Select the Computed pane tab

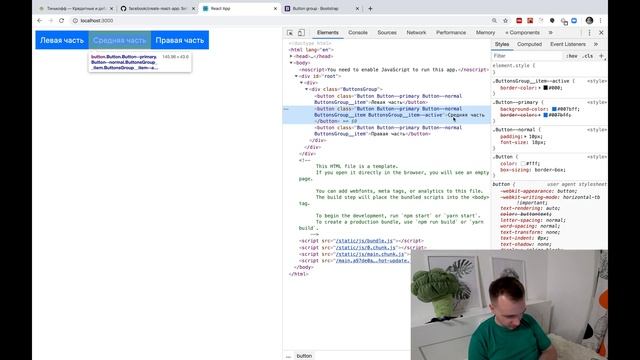coord(529,44)
